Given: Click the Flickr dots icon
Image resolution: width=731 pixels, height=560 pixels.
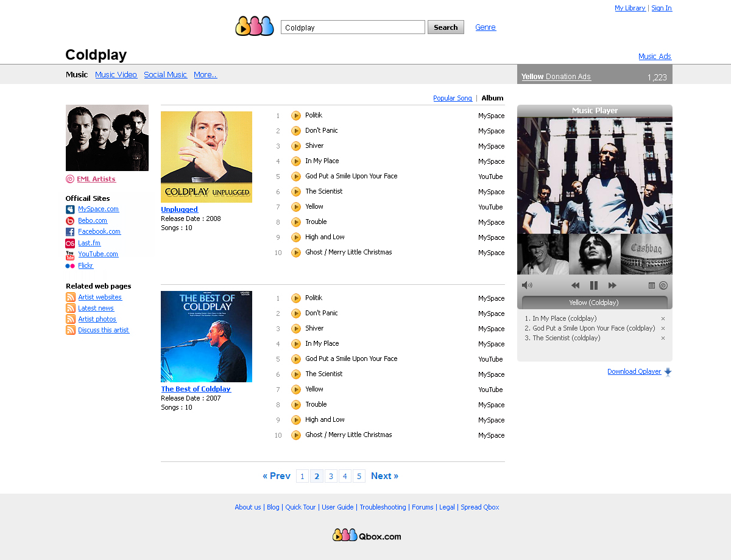Looking at the screenshot, I should pyautogui.click(x=70, y=266).
